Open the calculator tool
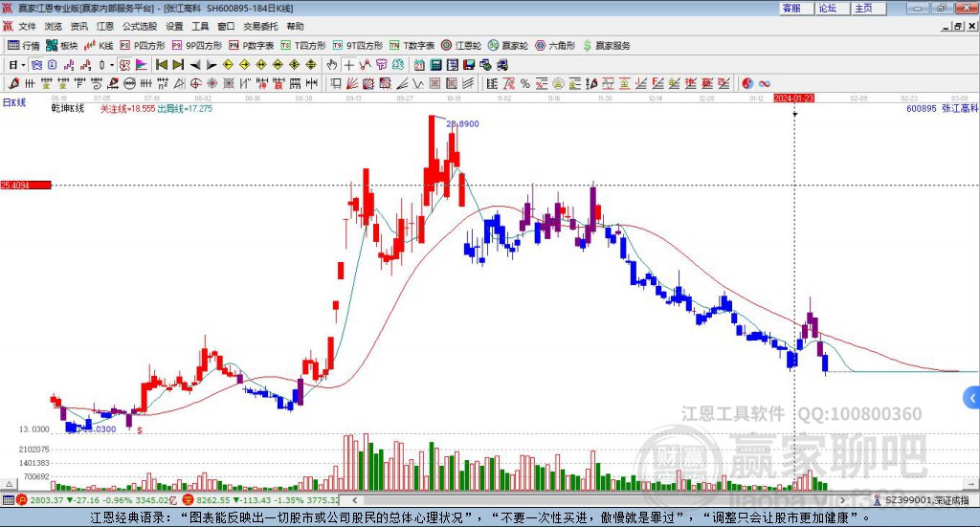The height and width of the screenshot is (527, 980). coord(435,65)
